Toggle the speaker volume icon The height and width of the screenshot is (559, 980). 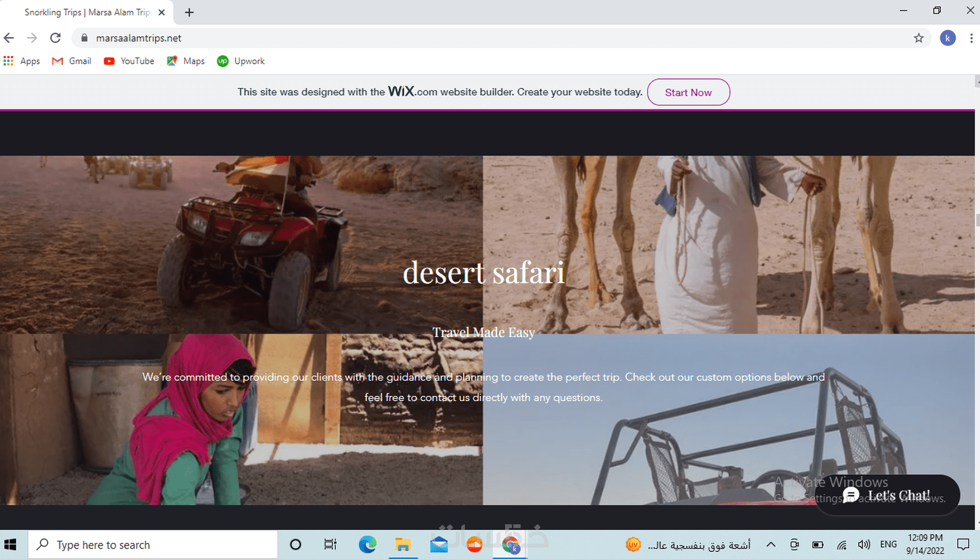click(864, 544)
